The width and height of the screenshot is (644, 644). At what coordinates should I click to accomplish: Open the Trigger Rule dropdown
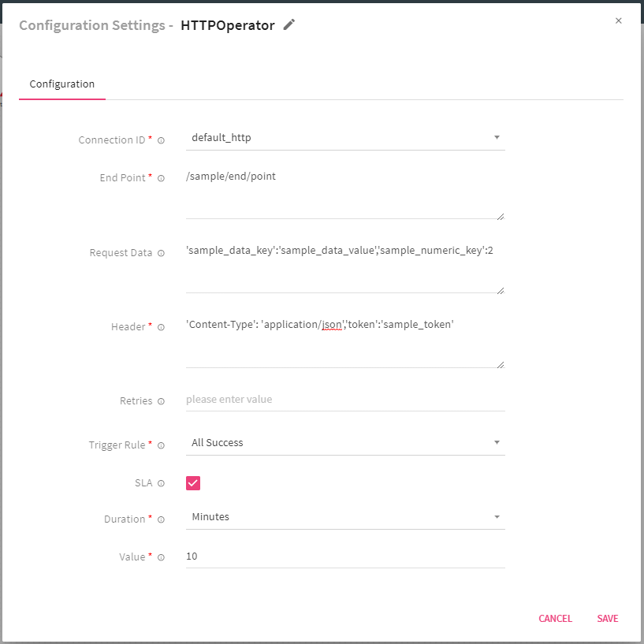(497, 442)
